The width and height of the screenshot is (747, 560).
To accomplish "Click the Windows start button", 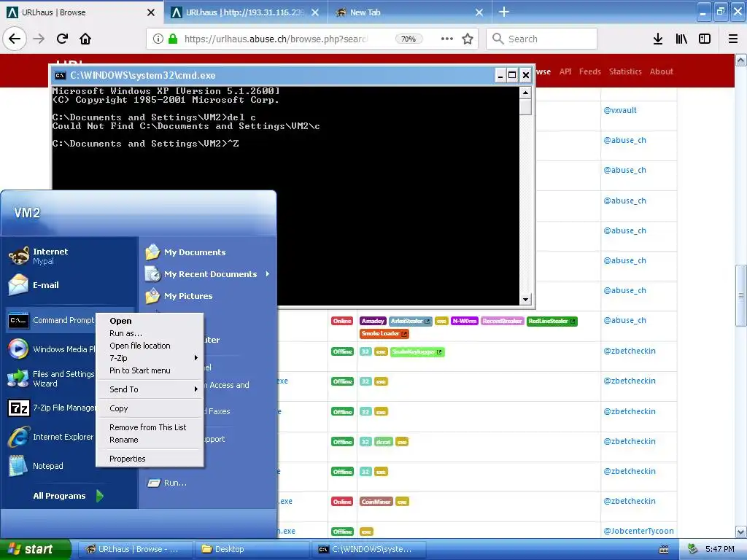I will point(35,549).
